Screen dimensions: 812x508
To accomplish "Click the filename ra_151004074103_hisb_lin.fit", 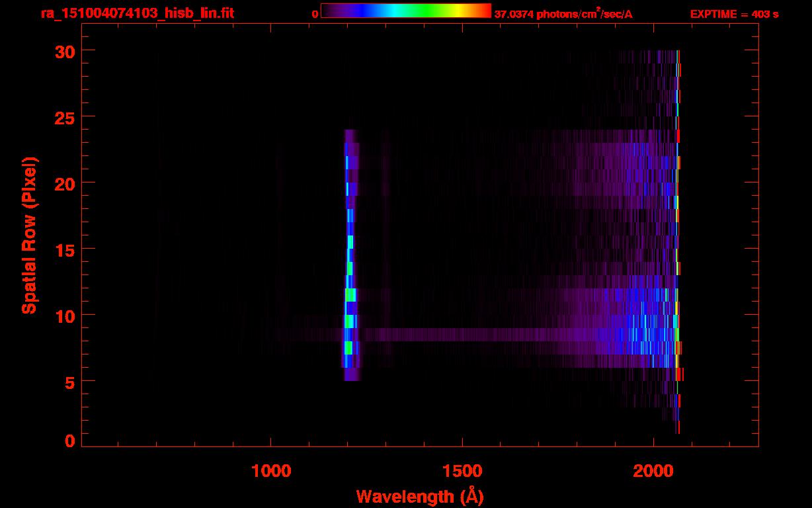I will click(x=137, y=13).
